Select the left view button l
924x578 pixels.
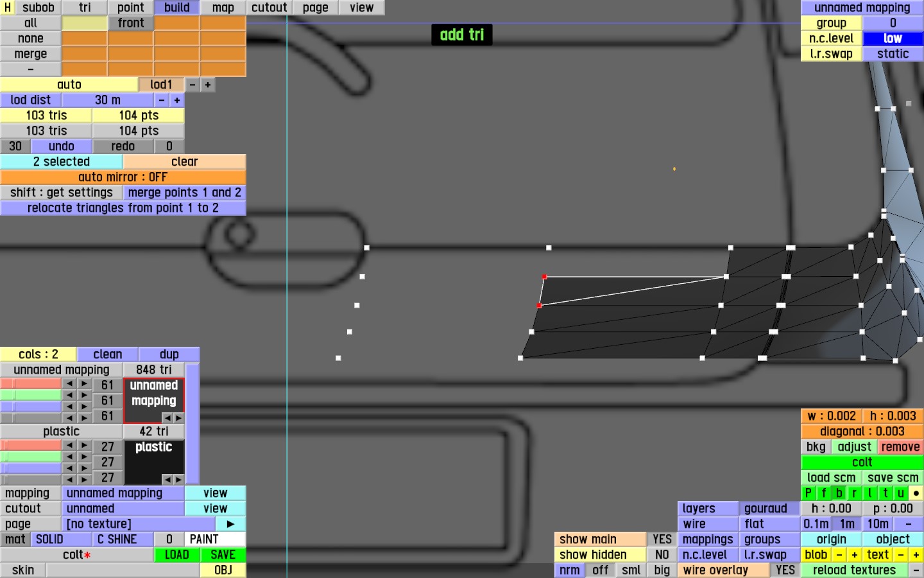click(x=869, y=493)
